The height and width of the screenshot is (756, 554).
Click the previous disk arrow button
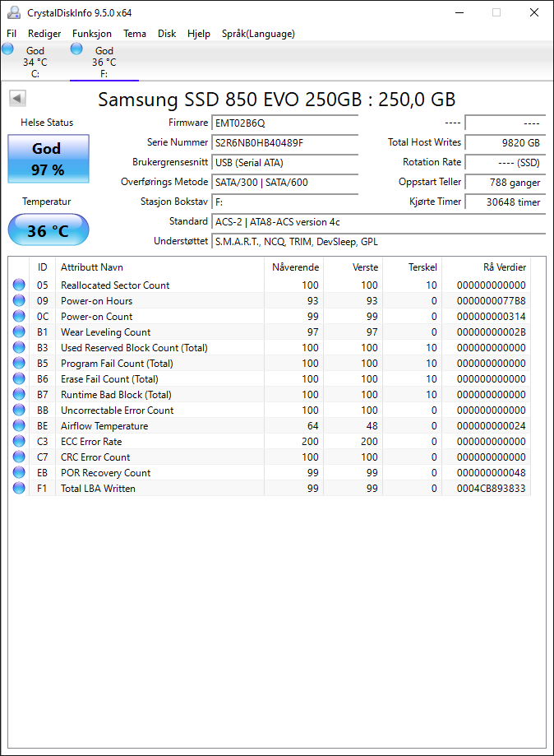pyautogui.click(x=17, y=99)
